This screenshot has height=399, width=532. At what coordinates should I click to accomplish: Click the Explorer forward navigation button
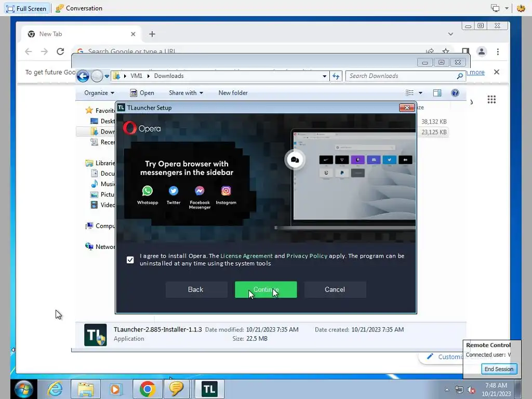tap(97, 76)
